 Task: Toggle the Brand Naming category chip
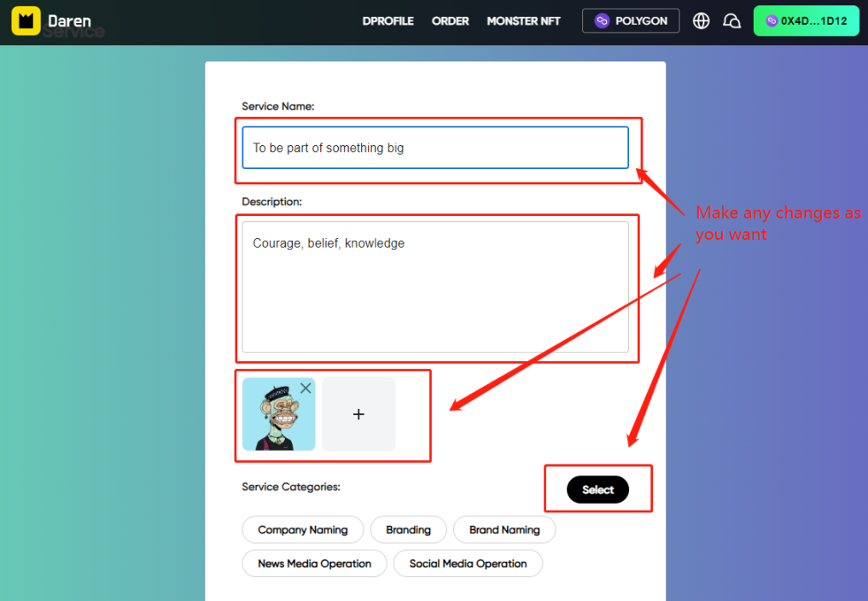[x=504, y=529]
